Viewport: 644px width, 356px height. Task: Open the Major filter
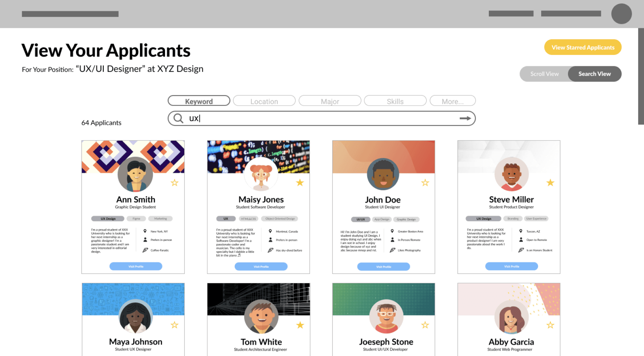click(x=330, y=101)
